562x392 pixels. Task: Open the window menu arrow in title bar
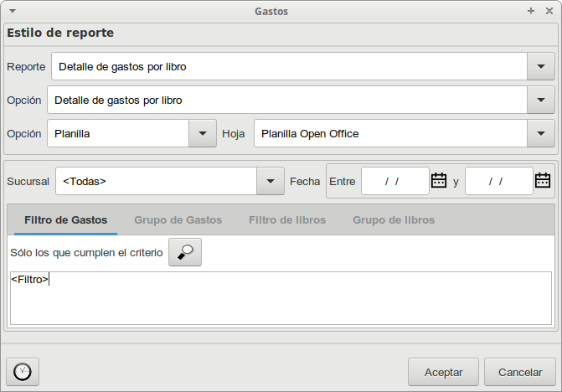(13, 11)
